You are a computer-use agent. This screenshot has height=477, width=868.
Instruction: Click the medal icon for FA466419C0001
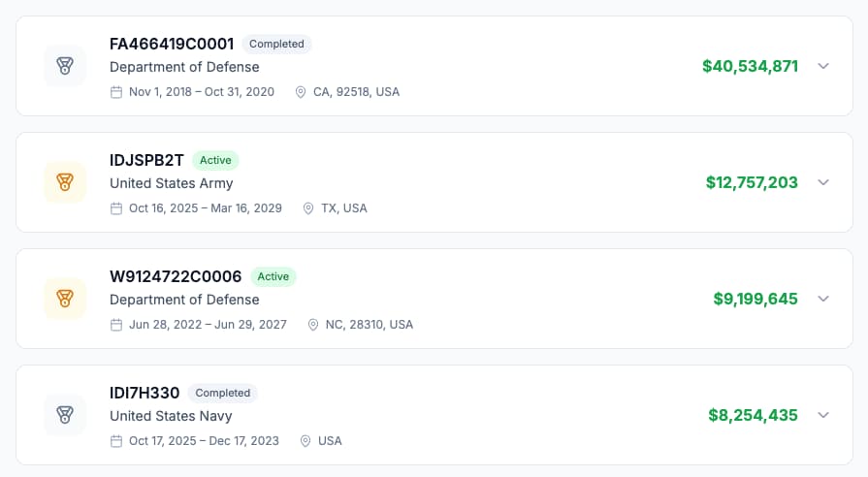(65, 66)
